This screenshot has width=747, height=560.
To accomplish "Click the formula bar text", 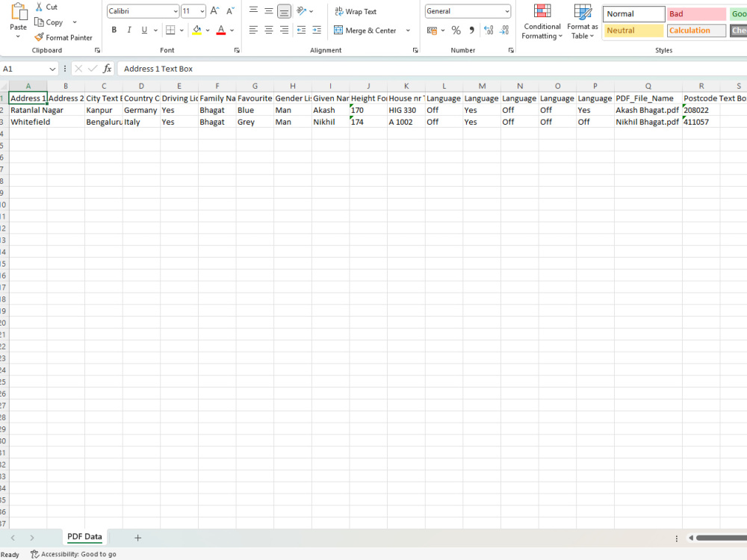I will coord(158,69).
